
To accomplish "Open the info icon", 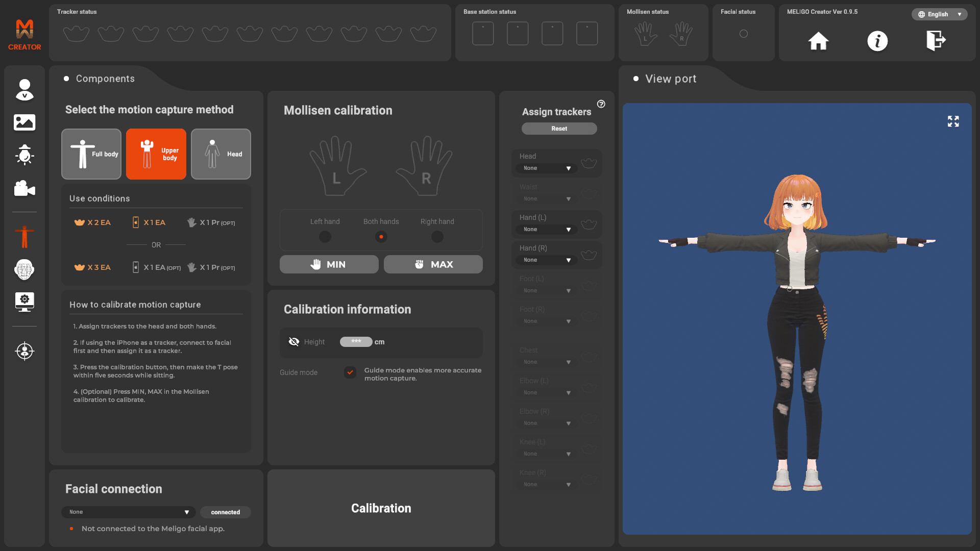I will (877, 41).
